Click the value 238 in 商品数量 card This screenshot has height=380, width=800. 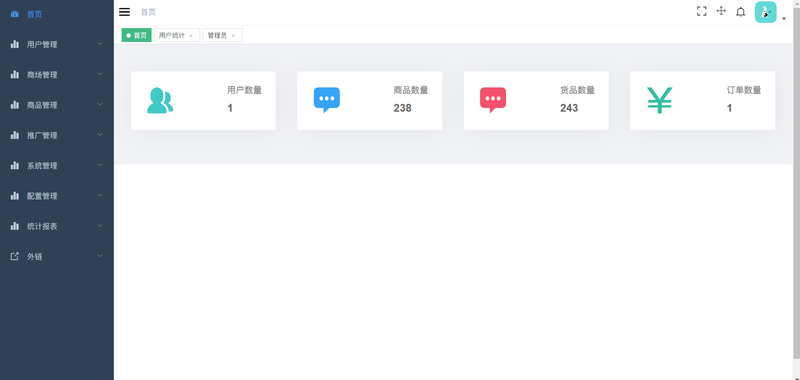[403, 108]
